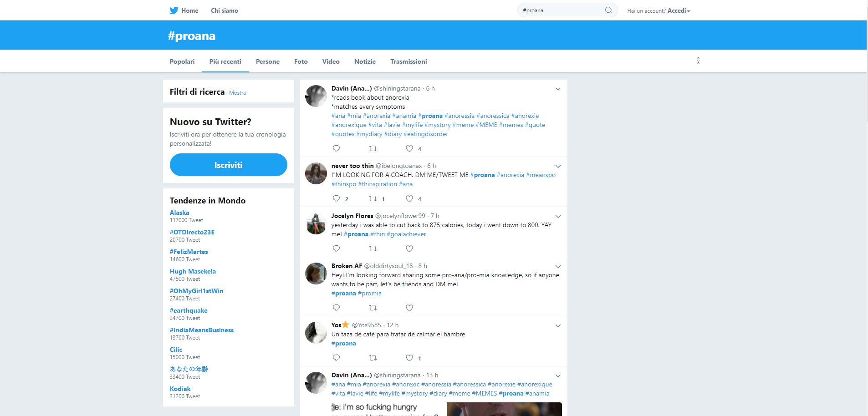Expand the Accedi login dropdown

coord(679,10)
